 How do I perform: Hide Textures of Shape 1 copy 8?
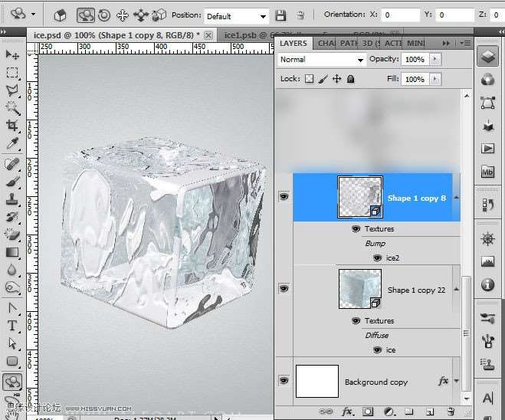(x=356, y=228)
